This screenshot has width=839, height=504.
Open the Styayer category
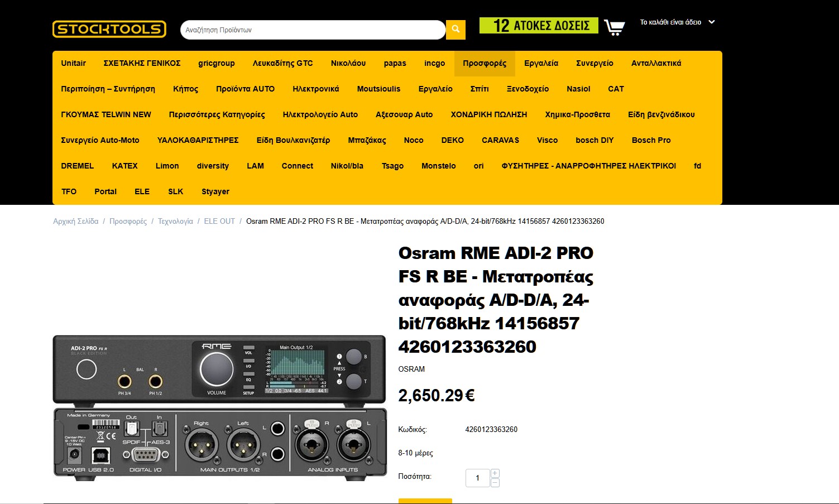(x=215, y=191)
